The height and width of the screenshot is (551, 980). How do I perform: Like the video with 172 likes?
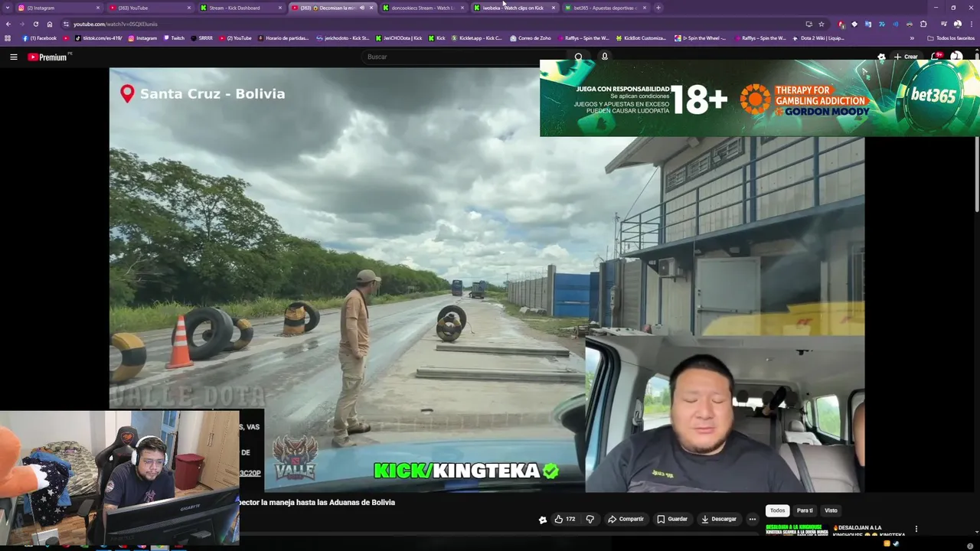pyautogui.click(x=565, y=519)
